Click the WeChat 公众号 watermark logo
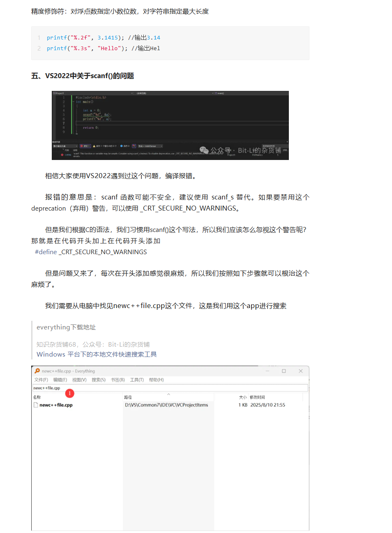Screen dimensions: 392x533 pos(204,151)
